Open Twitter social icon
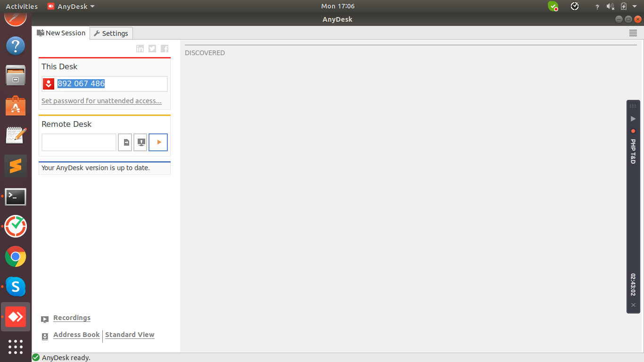The width and height of the screenshot is (644, 362). coord(152,49)
